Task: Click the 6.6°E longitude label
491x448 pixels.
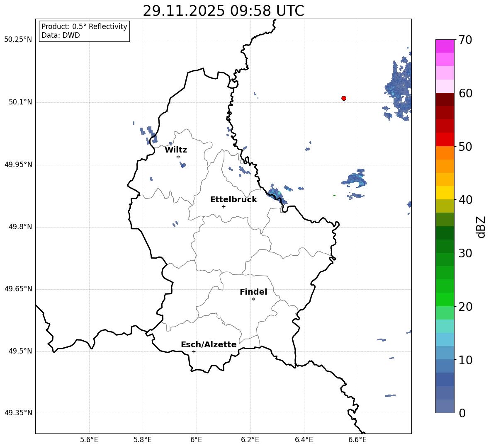Action: click(357, 440)
